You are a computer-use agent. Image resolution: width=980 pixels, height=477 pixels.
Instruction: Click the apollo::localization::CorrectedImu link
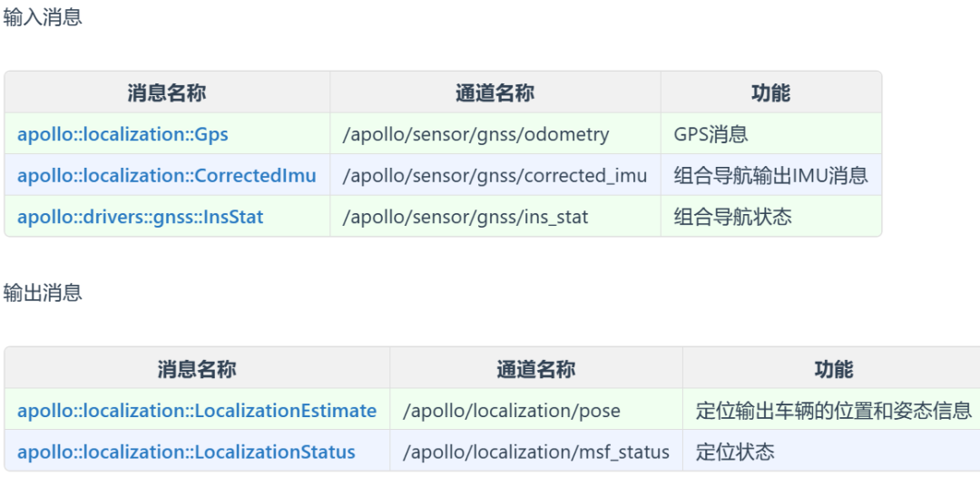coord(167,175)
